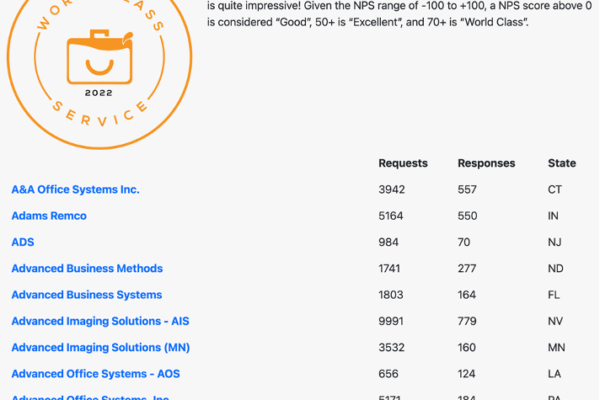Image resolution: width=600 pixels, height=400 pixels.
Task: Click the Responses column header
Action: [x=486, y=163]
